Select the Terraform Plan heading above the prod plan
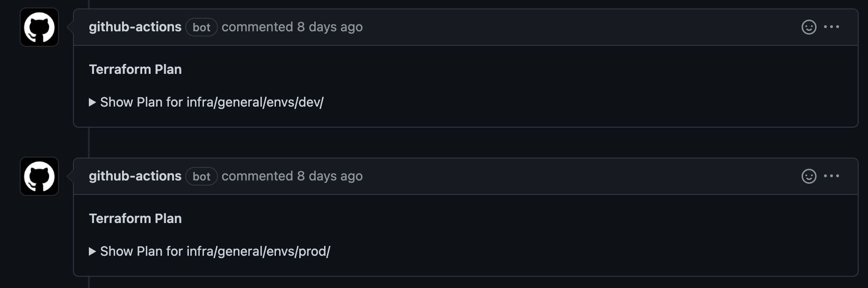Screen dimensions: 868x288 tap(135, 218)
